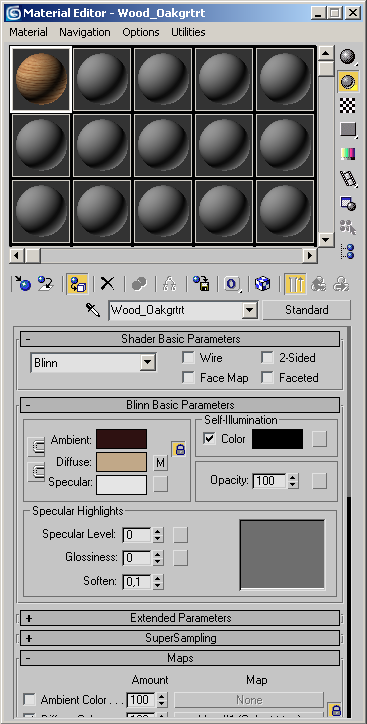Click the Get Material icon
This screenshot has height=724, width=367.
pos(23,284)
